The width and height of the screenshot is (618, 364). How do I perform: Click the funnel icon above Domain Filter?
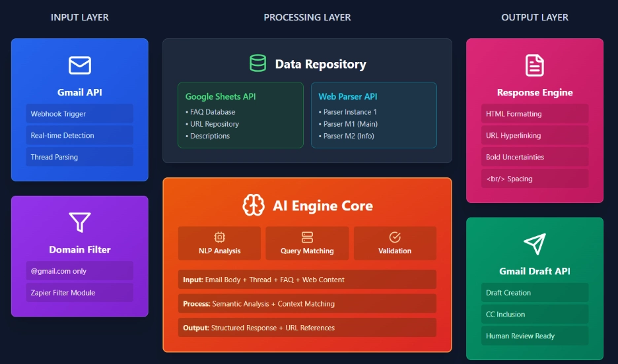pyautogui.click(x=80, y=222)
